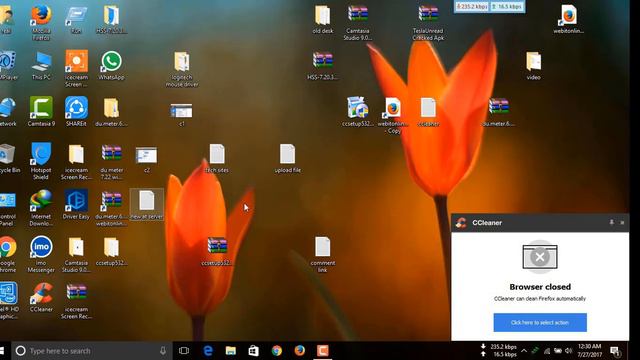Switch to Camtasia recorder on taskbar

[x=323, y=351]
